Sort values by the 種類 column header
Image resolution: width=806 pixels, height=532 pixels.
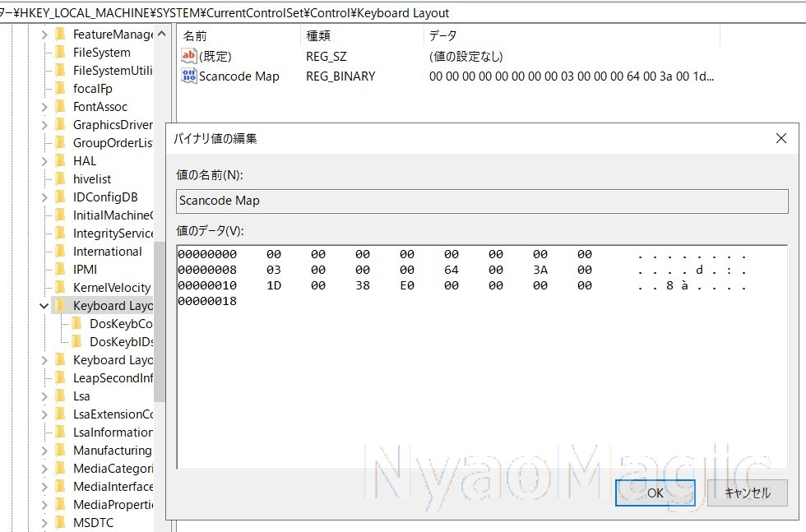362,35
